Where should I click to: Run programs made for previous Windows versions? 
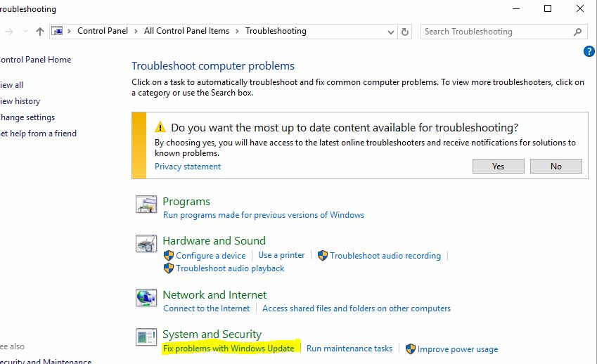264,215
